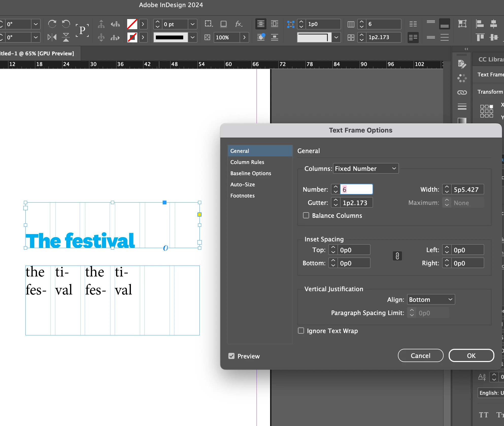
Task: Click the Cancel button
Action: (x=420, y=356)
